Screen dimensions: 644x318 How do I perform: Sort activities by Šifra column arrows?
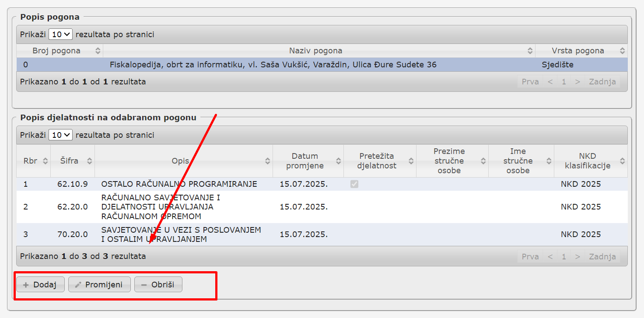[89, 161]
